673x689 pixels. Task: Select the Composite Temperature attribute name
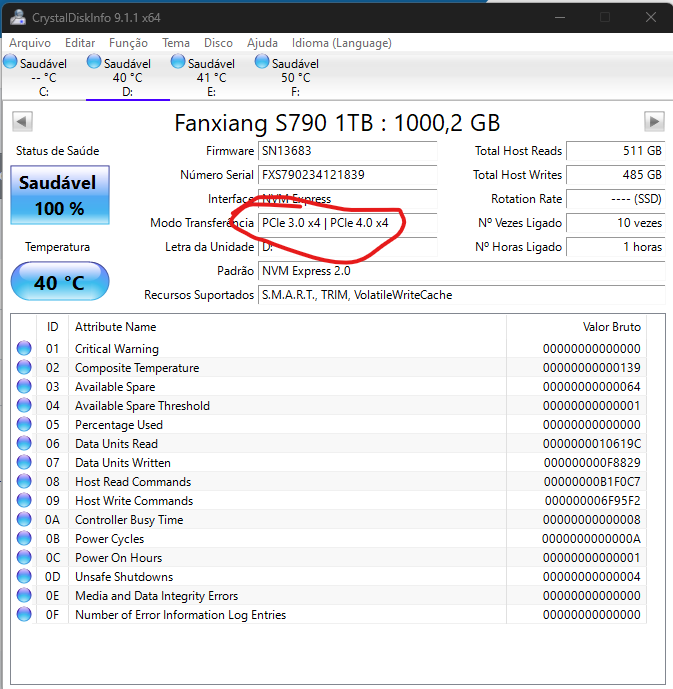[x=137, y=368]
